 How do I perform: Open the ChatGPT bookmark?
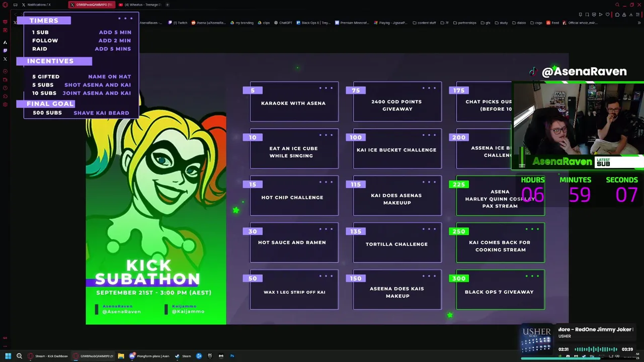click(283, 23)
